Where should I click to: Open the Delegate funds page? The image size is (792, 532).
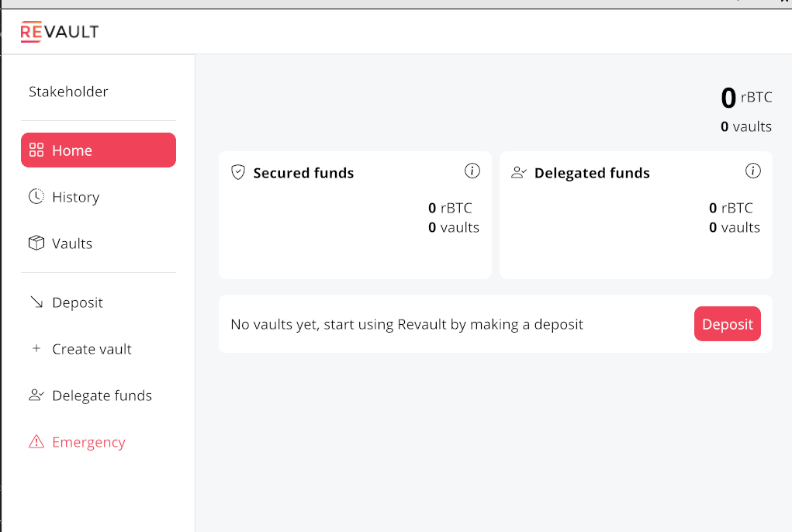coord(102,395)
